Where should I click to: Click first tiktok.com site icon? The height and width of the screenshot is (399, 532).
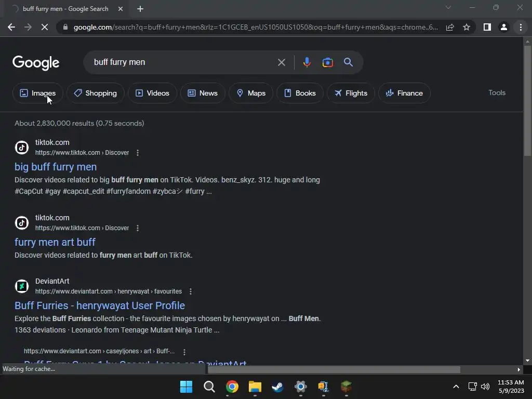point(22,148)
